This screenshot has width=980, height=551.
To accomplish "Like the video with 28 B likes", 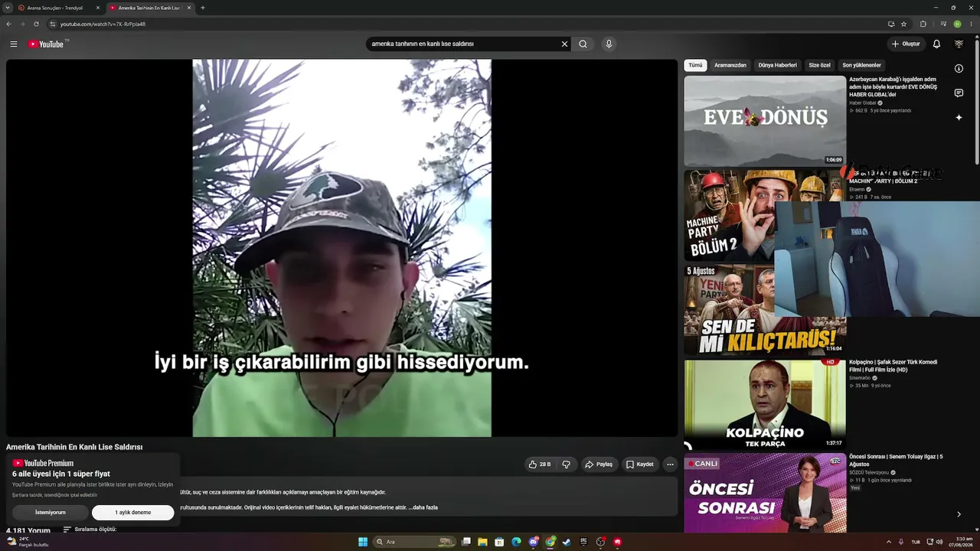I will tap(540, 464).
